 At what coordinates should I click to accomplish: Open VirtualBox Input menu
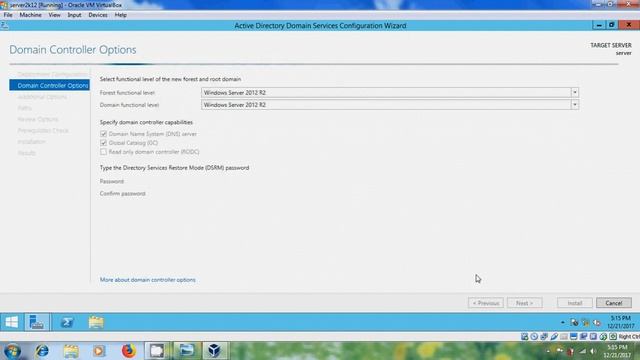coord(74,15)
